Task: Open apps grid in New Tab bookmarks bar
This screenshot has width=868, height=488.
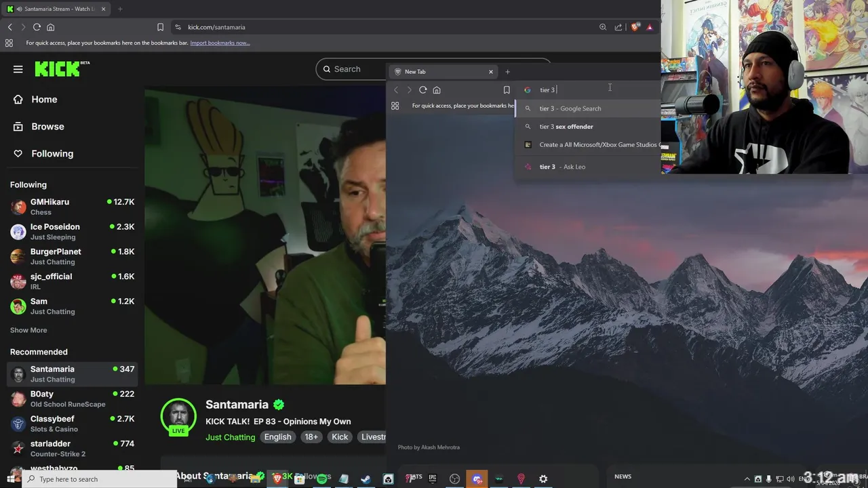Action: 395,106
